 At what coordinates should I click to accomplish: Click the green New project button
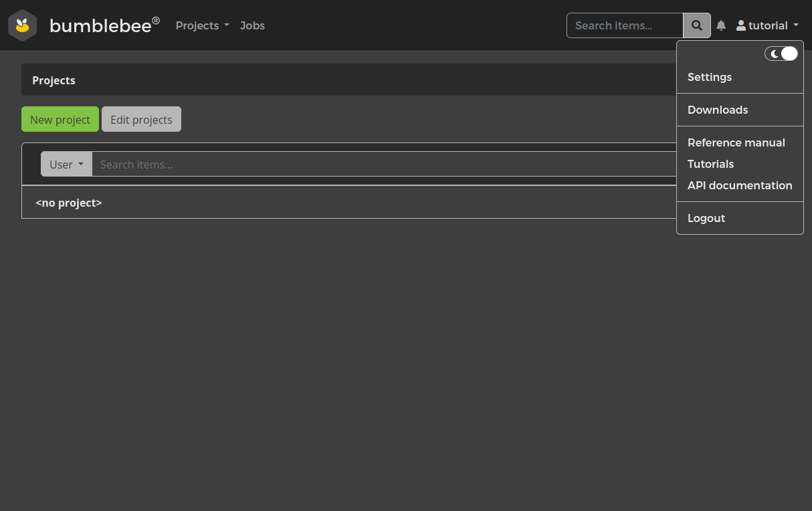[60, 120]
